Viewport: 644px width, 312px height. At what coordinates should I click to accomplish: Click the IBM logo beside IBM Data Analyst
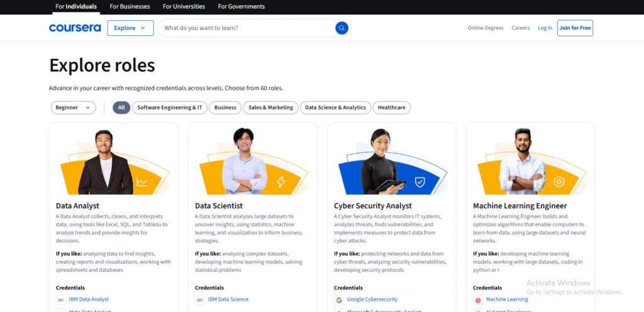click(60, 299)
